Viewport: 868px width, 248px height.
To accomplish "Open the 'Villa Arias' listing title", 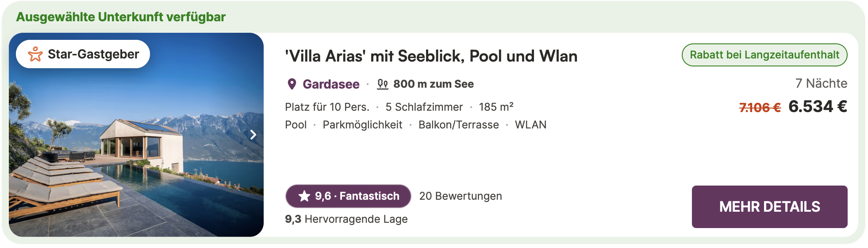I will (431, 56).
